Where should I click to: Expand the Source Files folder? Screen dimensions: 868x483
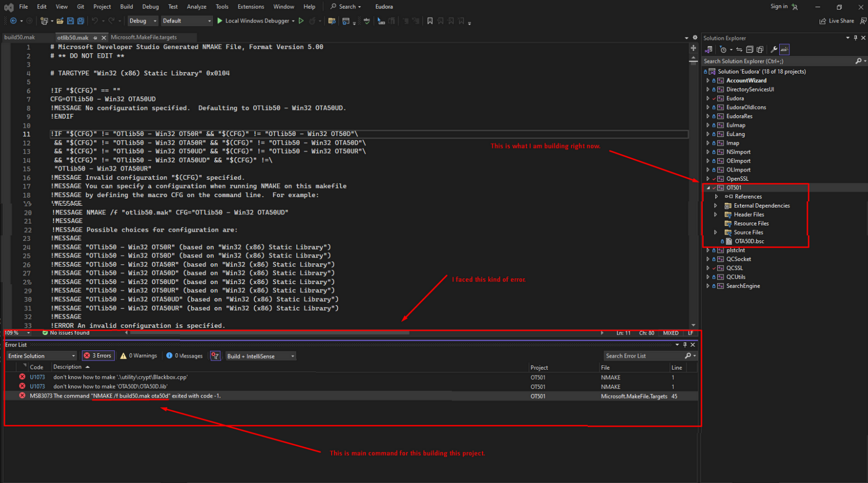click(x=716, y=232)
